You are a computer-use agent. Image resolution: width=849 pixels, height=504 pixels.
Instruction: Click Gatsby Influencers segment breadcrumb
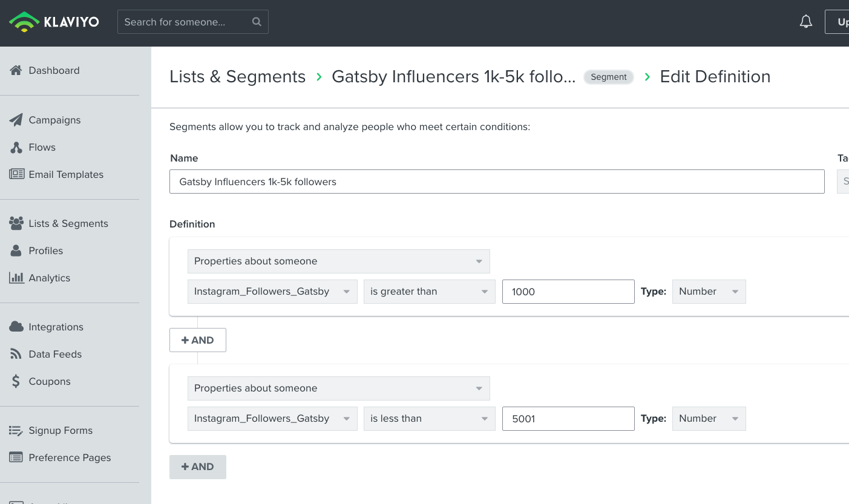tap(453, 77)
